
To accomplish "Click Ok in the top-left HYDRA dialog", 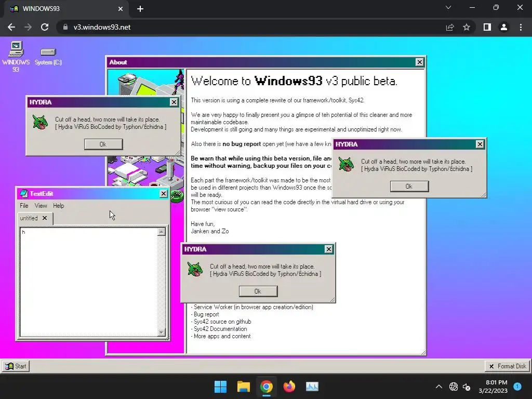I will point(103,144).
